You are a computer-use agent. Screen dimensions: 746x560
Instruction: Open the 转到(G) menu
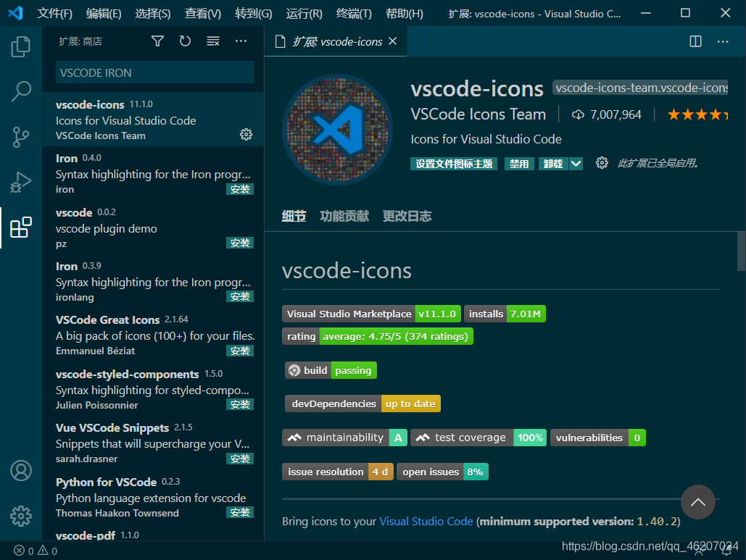tap(253, 13)
